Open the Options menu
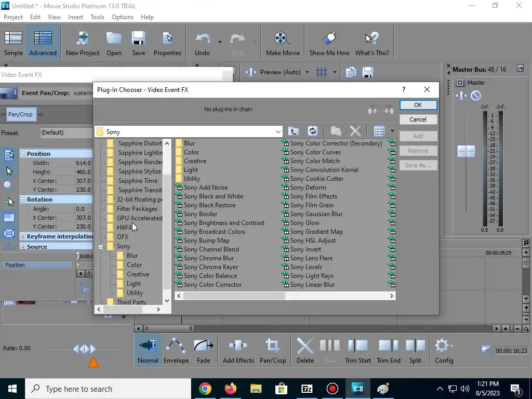Screen dimensions: 532x399 (x=123, y=17)
